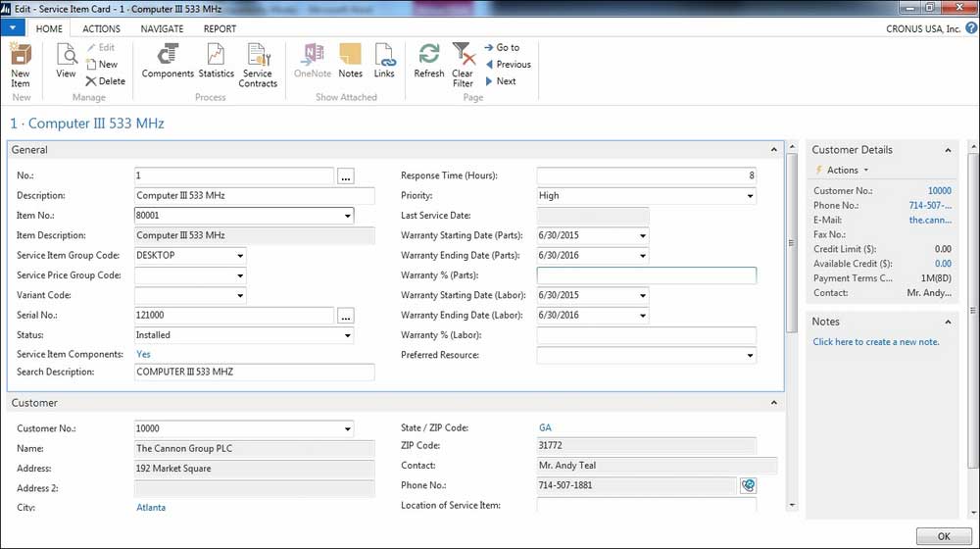Open customer number 10000 link in factbox
Image resolution: width=980 pixels, height=549 pixels.
tap(940, 191)
